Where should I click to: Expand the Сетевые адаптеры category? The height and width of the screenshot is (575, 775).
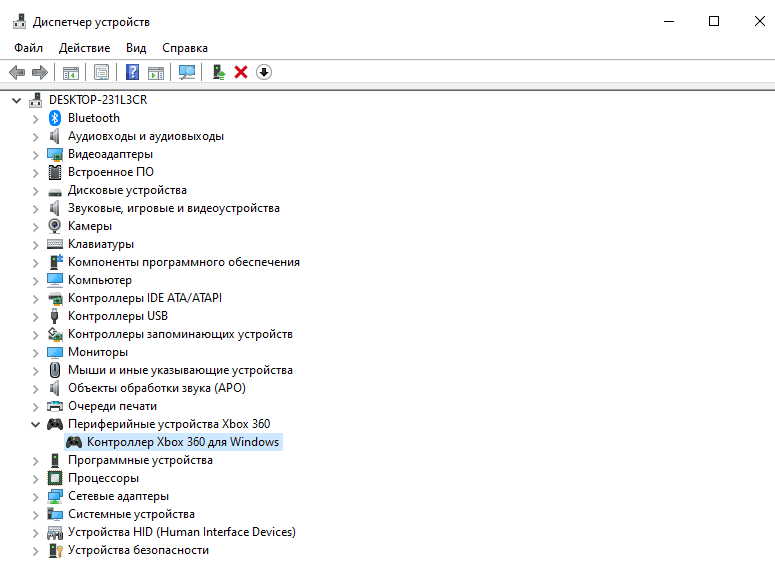(36, 496)
